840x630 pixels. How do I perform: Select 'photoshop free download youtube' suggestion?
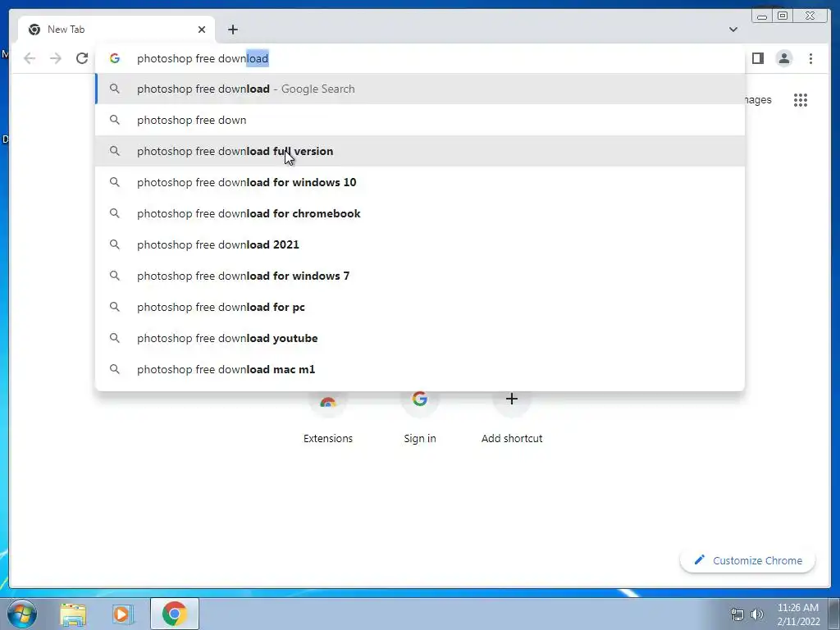[x=420, y=338]
